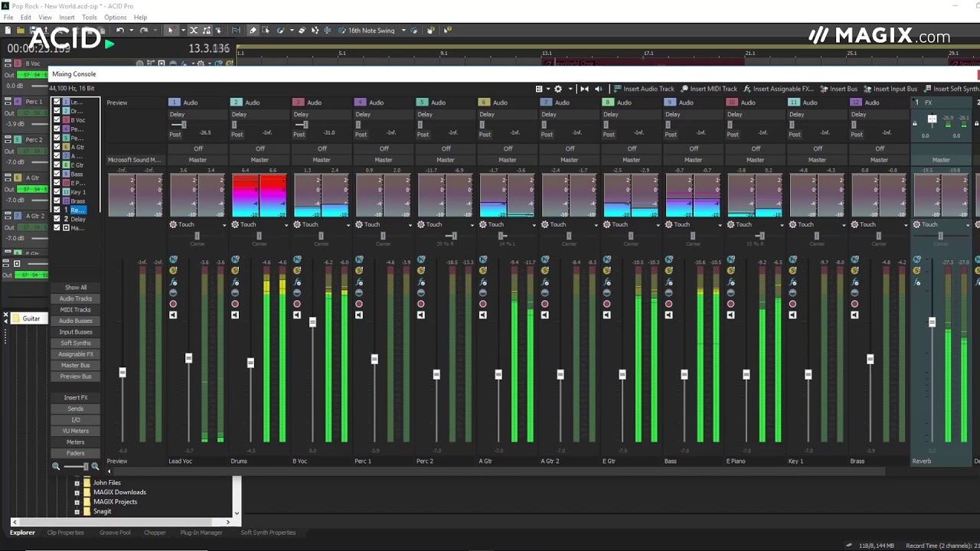Arm the Perc 1 channel for recording

click(359, 304)
